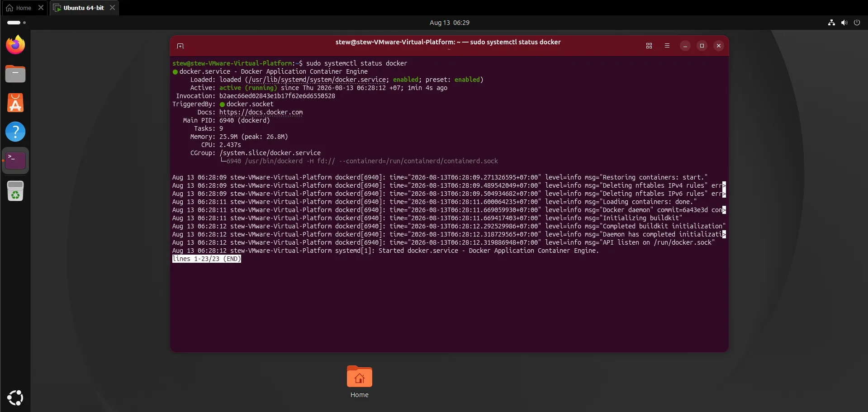Open the Home folder on the desktop
The height and width of the screenshot is (412, 868).
pyautogui.click(x=360, y=382)
